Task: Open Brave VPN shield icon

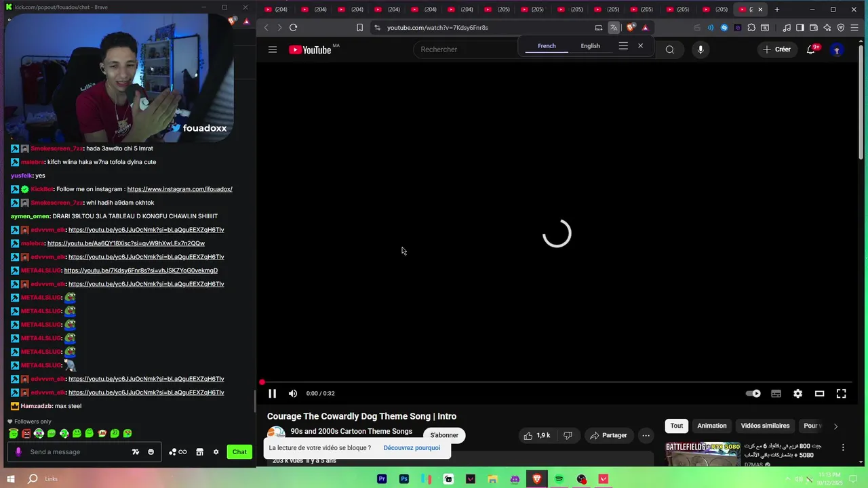Action: click(x=841, y=28)
